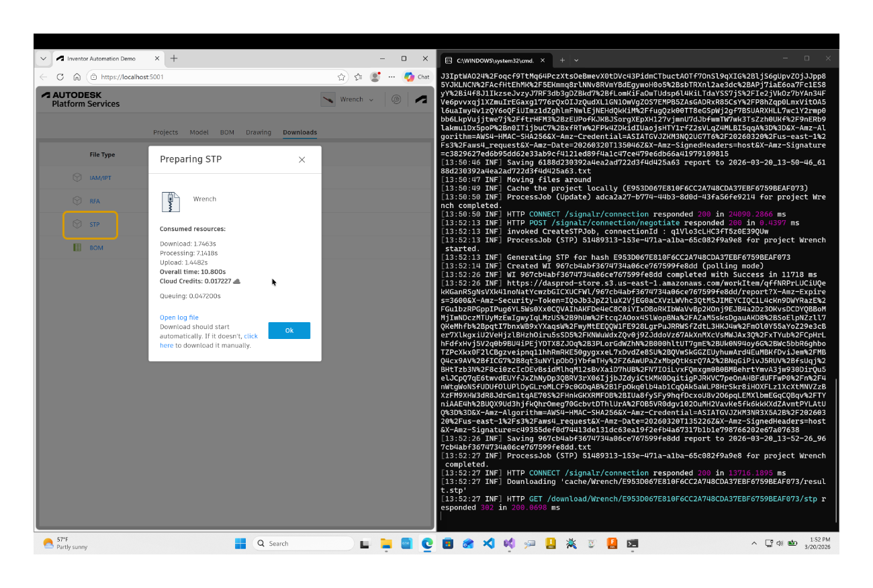Screen dimensions: 873x588
Task: Open Visual Studio Code from taskbar
Action: click(489, 543)
